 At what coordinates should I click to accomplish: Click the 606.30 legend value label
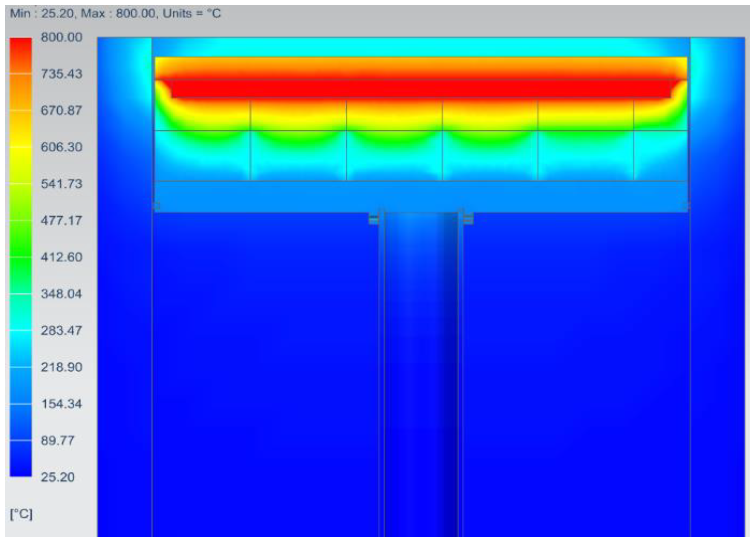(61, 147)
